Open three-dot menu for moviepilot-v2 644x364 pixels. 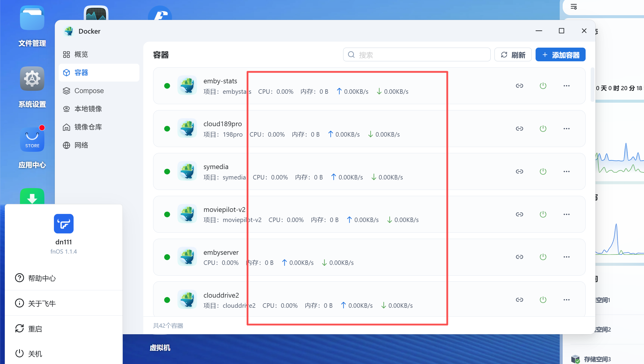567,214
